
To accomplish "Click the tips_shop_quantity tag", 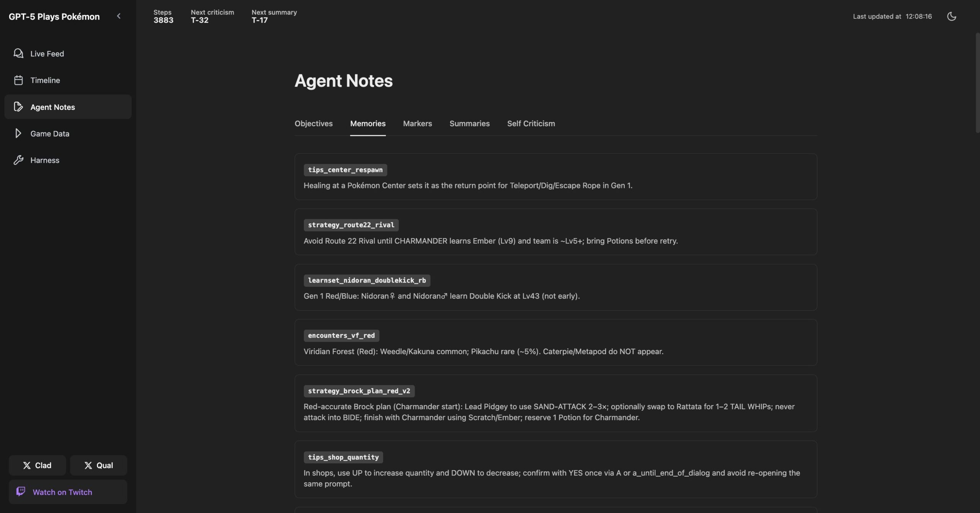I will coord(343,457).
